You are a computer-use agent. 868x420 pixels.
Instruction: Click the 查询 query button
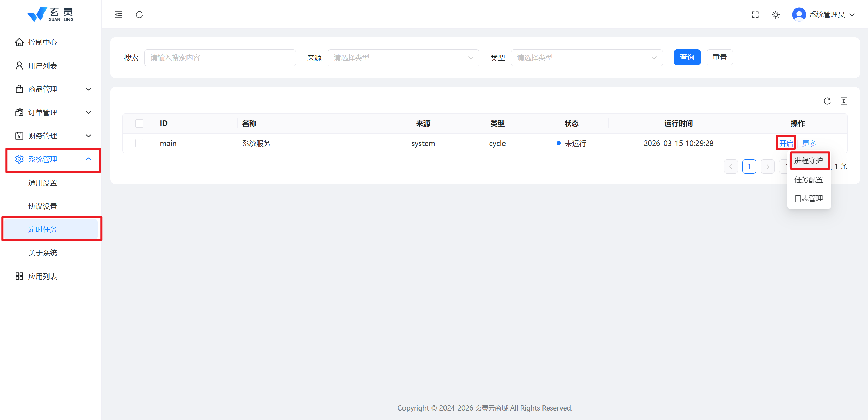(687, 57)
